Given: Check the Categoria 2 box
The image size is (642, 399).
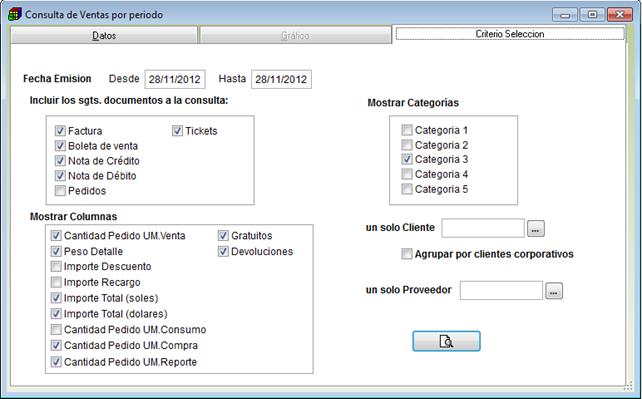Looking at the screenshot, I should click(x=407, y=145).
